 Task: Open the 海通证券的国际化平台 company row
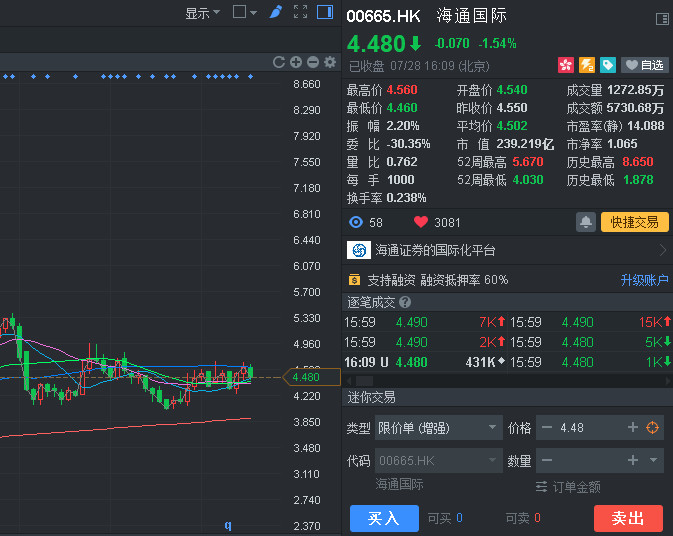click(507, 250)
